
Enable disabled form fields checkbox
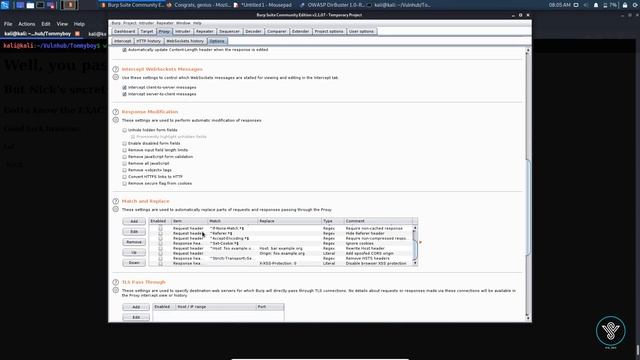pos(124,144)
